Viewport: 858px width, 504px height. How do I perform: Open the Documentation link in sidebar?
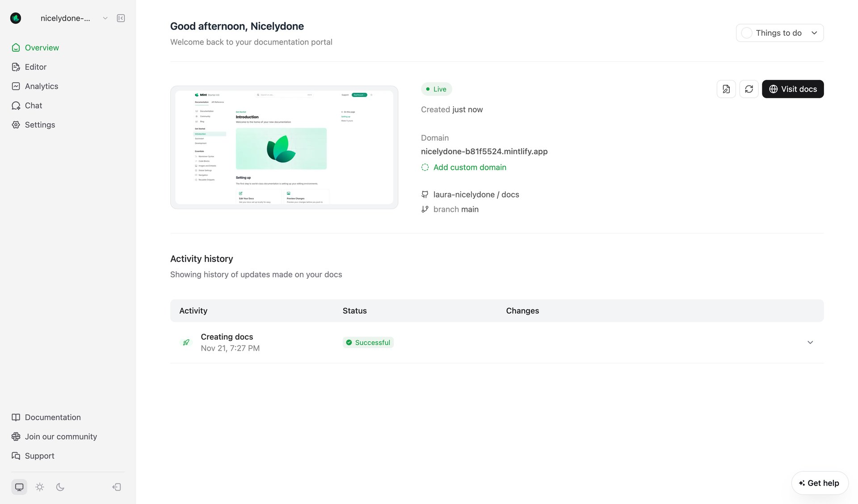click(x=52, y=417)
